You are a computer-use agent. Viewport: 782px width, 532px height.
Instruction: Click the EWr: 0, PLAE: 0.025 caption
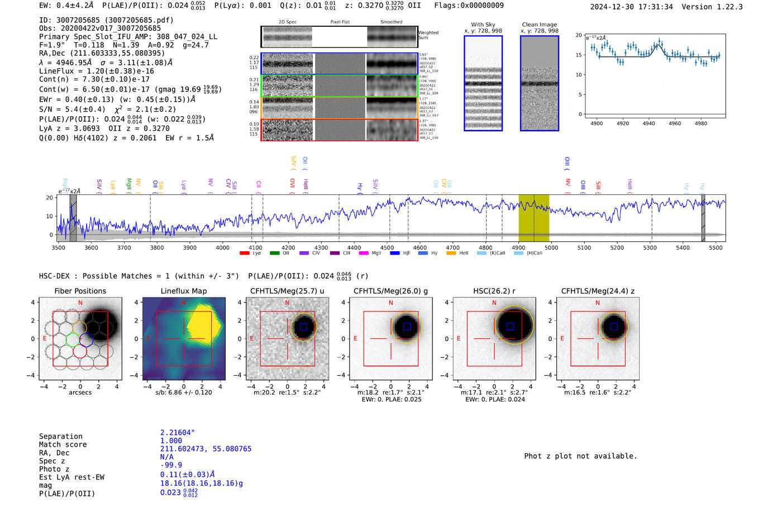pos(392,400)
